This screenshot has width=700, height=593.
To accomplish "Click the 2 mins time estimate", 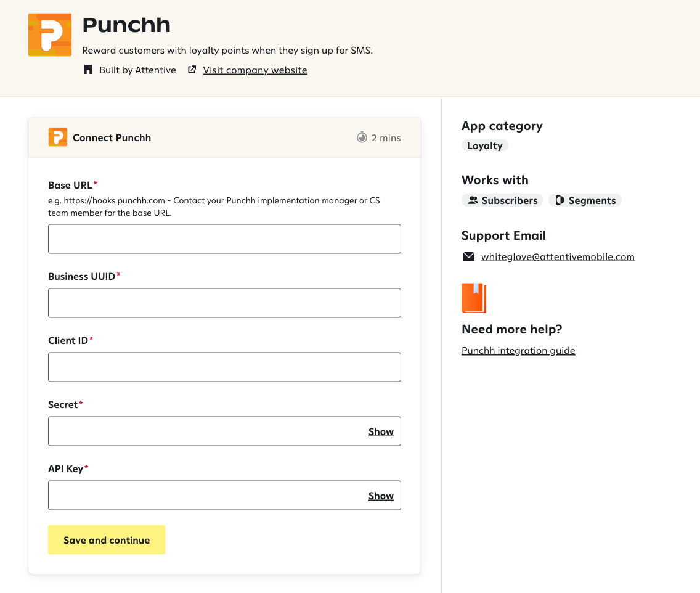I will tap(386, 138).
